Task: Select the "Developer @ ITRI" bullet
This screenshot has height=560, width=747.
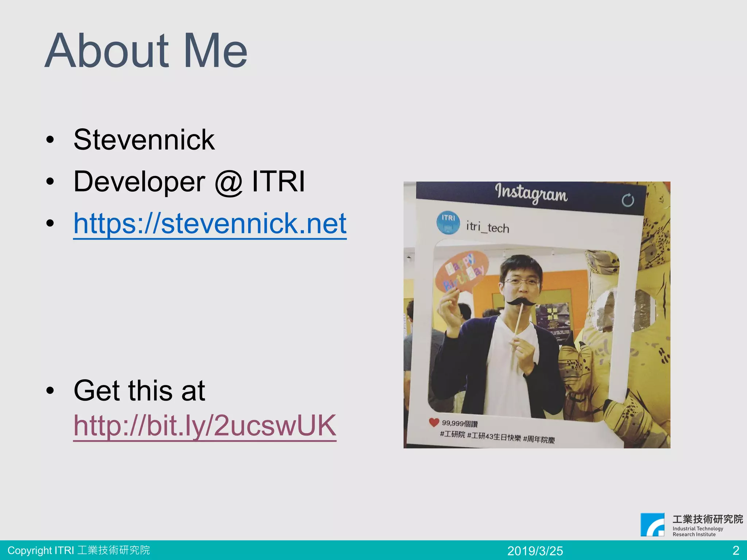Action: (189, 182)
